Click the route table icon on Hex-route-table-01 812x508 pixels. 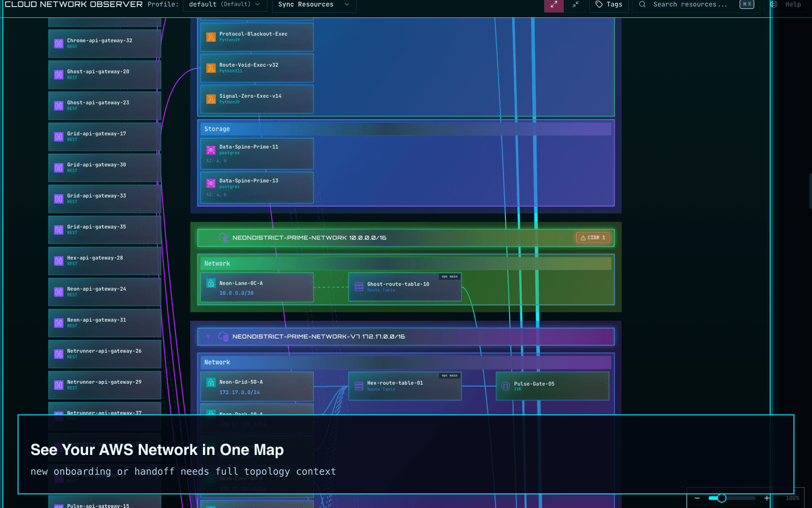pos(359,386)
